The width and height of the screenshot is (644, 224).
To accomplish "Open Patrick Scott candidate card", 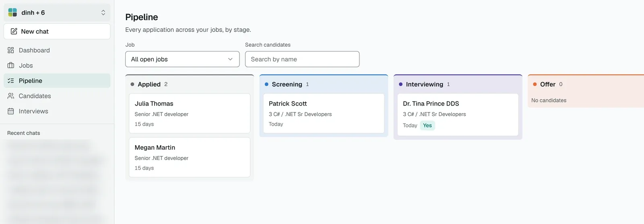I will point(324,114).
